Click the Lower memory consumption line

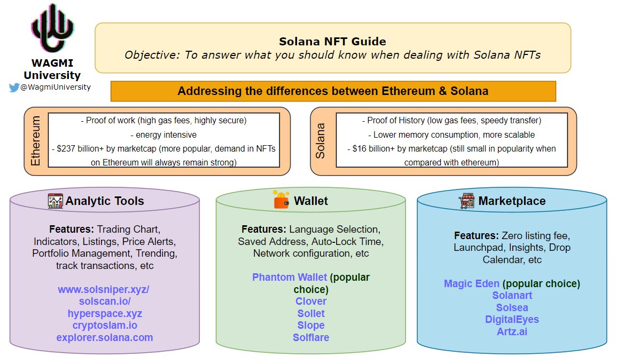452,135
